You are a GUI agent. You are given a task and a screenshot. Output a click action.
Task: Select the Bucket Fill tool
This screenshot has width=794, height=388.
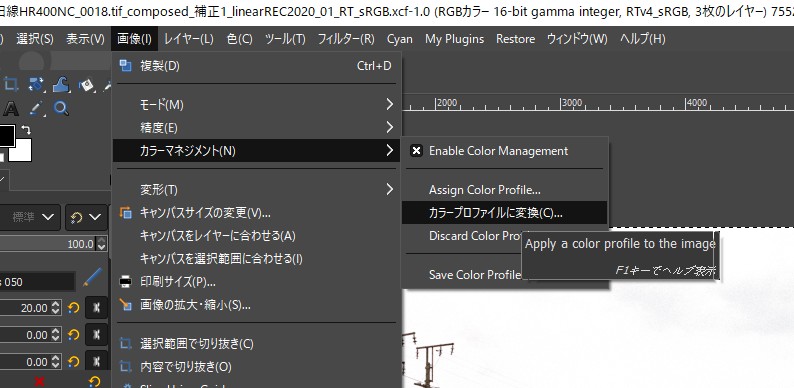pyautogui.click(x=87, y=84)
